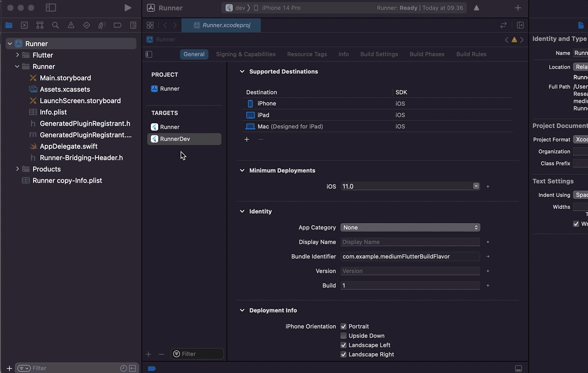Open the project navigator folder icon
This screenshot has height=373, width=588.
tap(9, 25)
